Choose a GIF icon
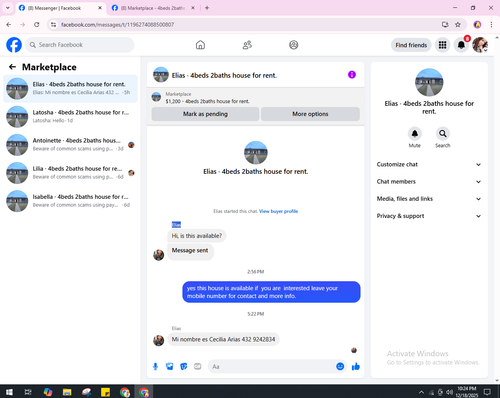Viewport: 500px width, 398px height. tap(198, 367)
